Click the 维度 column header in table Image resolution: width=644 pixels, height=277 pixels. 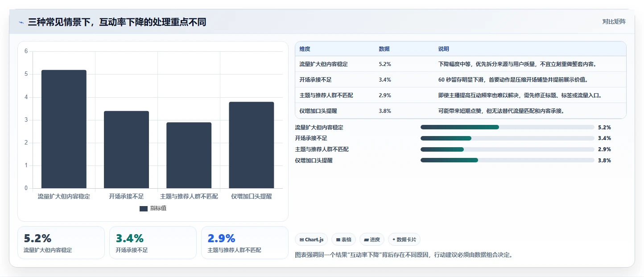click(305, 49)
